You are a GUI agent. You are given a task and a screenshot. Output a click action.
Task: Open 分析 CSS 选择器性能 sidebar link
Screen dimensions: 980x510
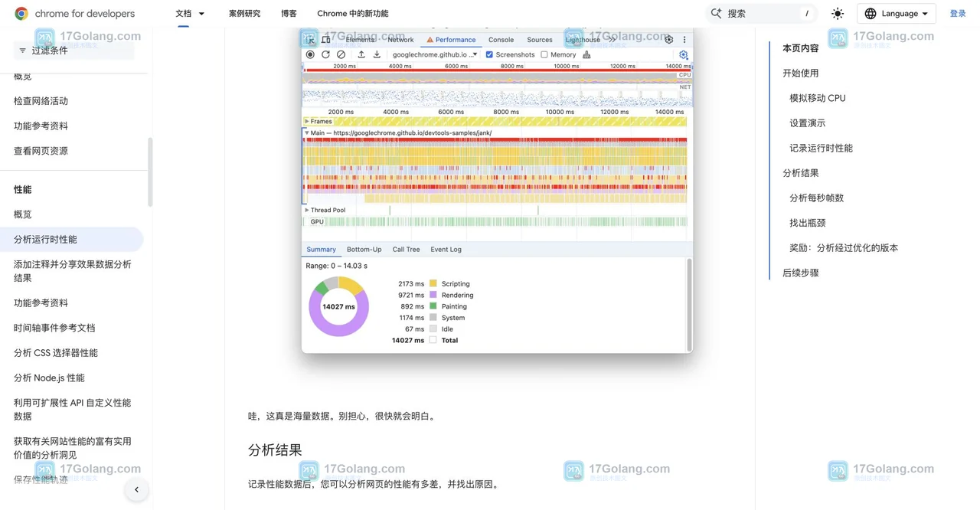(x=56, y=353)
